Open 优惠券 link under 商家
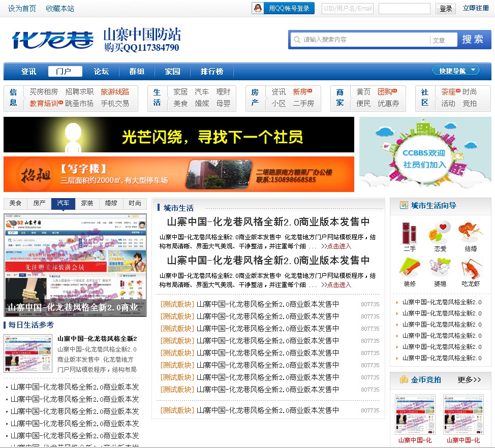The width and height of the screenshot is (495, 448). click(x=389, y=104)
